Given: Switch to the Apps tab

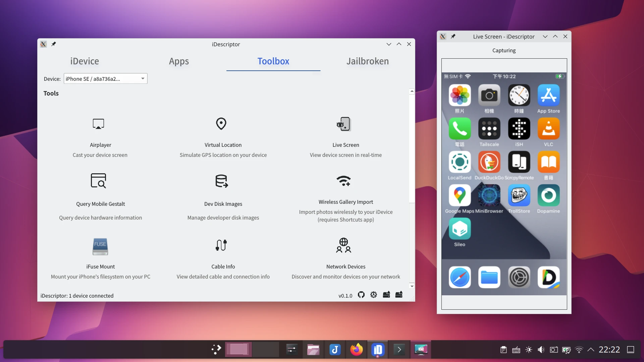Looking at the screenshot, I should coord(179,61).
